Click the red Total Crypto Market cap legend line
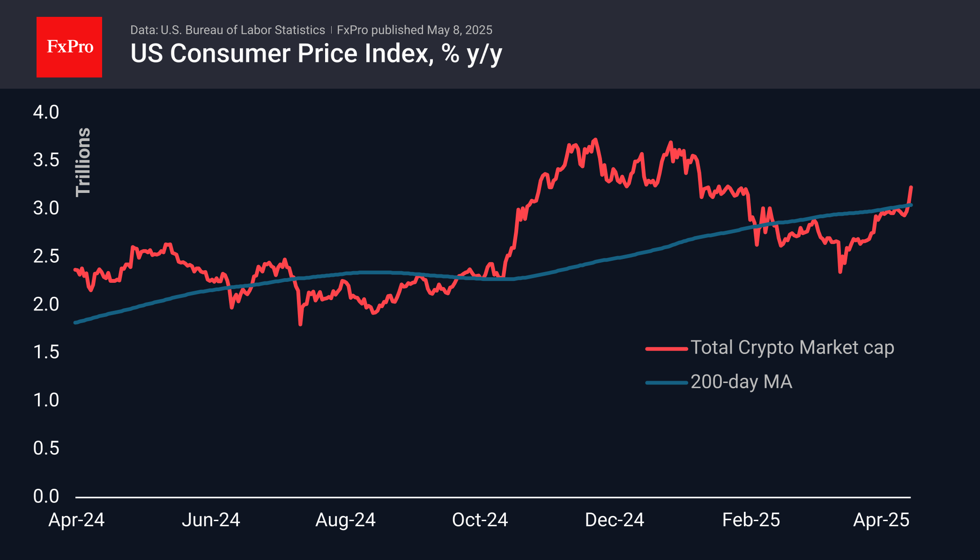The height and width of the screenshot is (560, 980). coord(666,348)
